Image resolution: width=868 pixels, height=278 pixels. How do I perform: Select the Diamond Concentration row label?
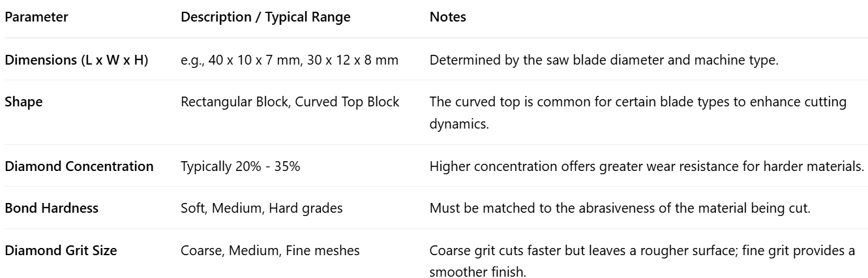tap(79, 166)
